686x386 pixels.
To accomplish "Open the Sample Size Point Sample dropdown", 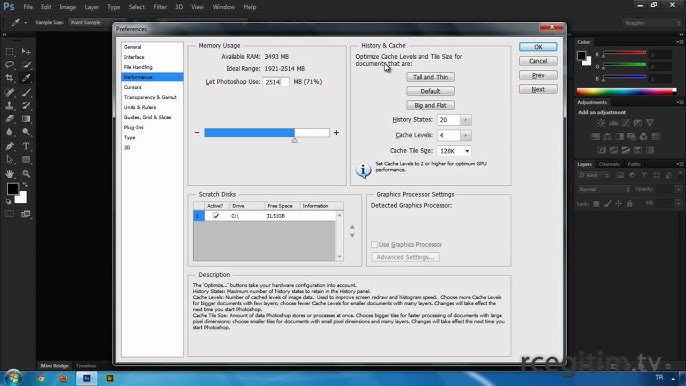I will pyautogui.click(x=97, y=22).
